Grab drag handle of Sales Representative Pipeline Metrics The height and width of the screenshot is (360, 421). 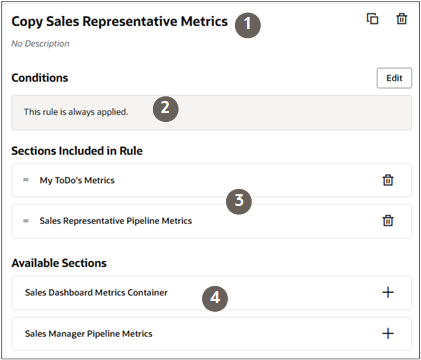pos(26,221)
